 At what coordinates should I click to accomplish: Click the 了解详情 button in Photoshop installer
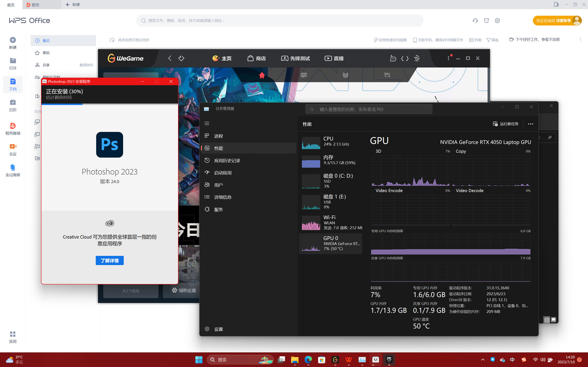[x=110, y=260]
